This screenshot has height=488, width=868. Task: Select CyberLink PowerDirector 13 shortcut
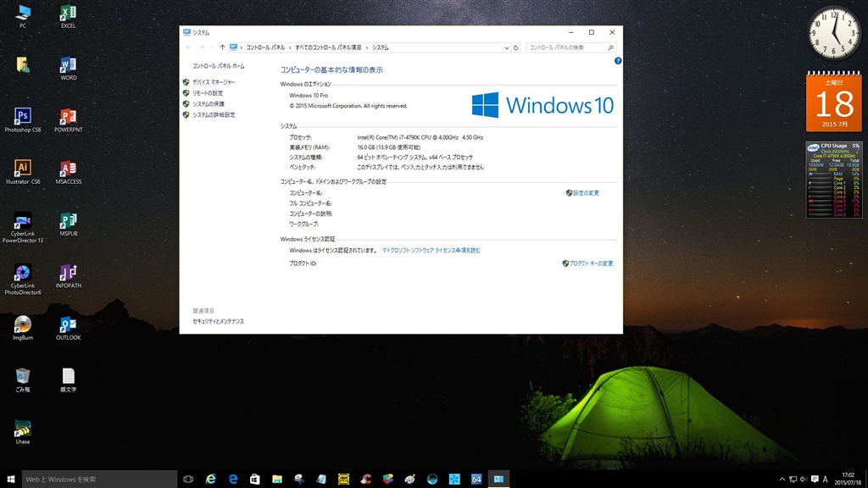tap(23, 227)
